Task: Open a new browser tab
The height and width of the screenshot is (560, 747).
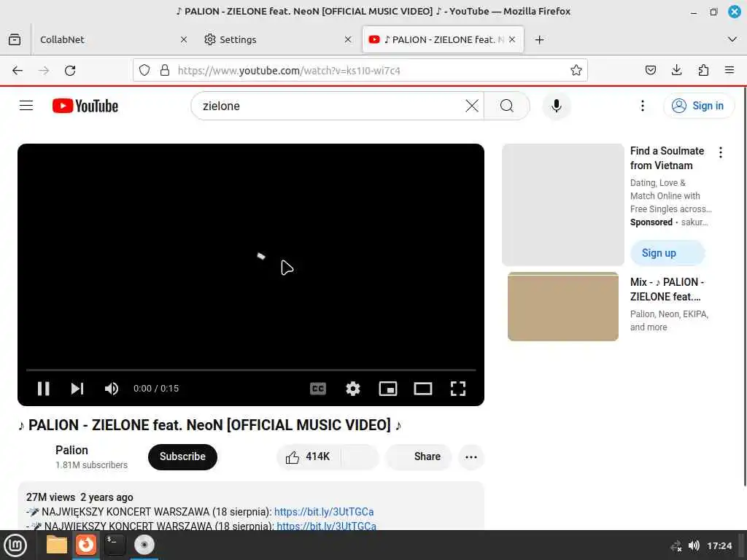Action: 539,39
